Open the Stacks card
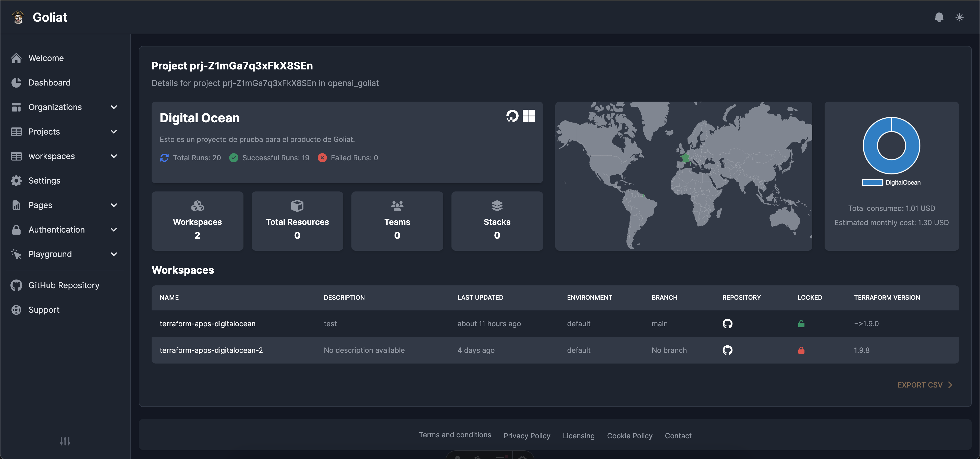Viewport: 980px width, 459px height. pyautogui.click(x=497, y=221)
